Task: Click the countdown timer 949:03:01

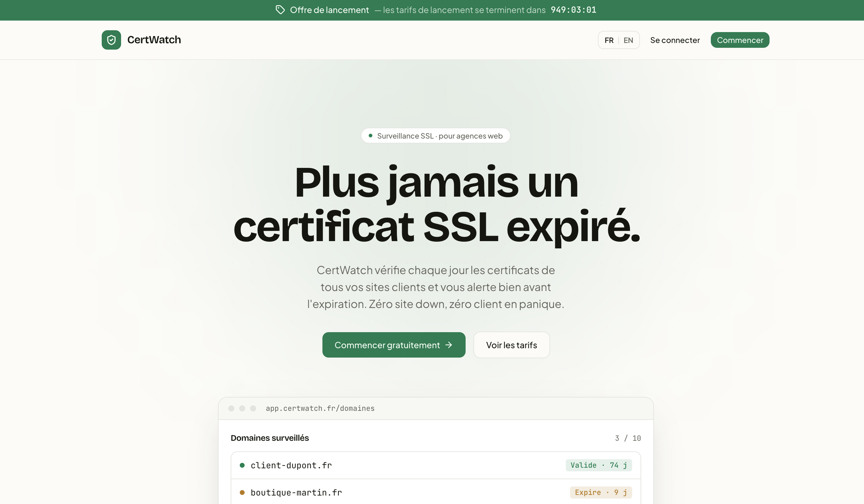Action: tap(573, 10)
